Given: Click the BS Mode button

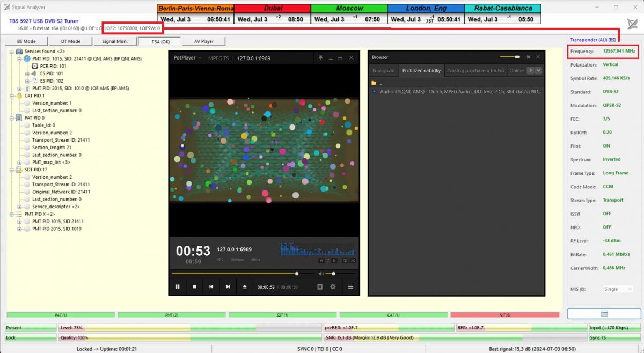Looking at the screenshot, I should click(26, 41).
